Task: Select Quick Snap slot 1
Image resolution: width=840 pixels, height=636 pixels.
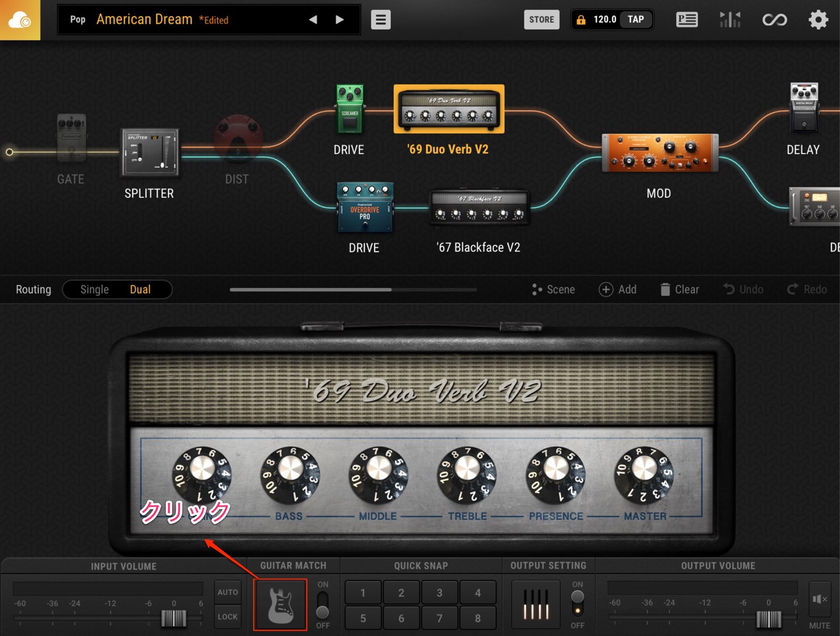Action: pos(363,593)
